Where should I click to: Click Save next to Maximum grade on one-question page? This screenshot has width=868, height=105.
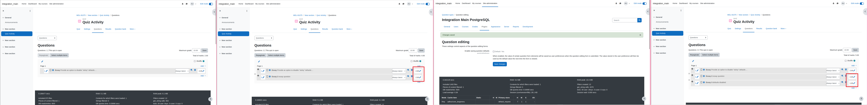click(204, 50)
